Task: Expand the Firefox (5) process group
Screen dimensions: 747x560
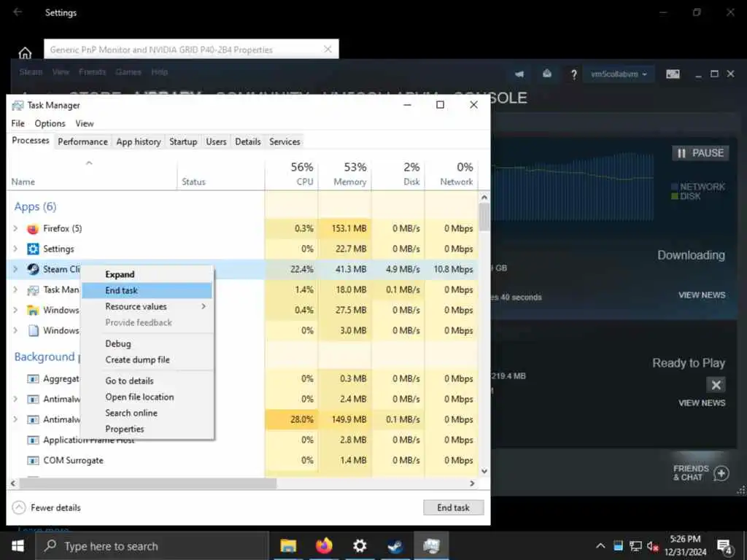Action: [16, 228]
